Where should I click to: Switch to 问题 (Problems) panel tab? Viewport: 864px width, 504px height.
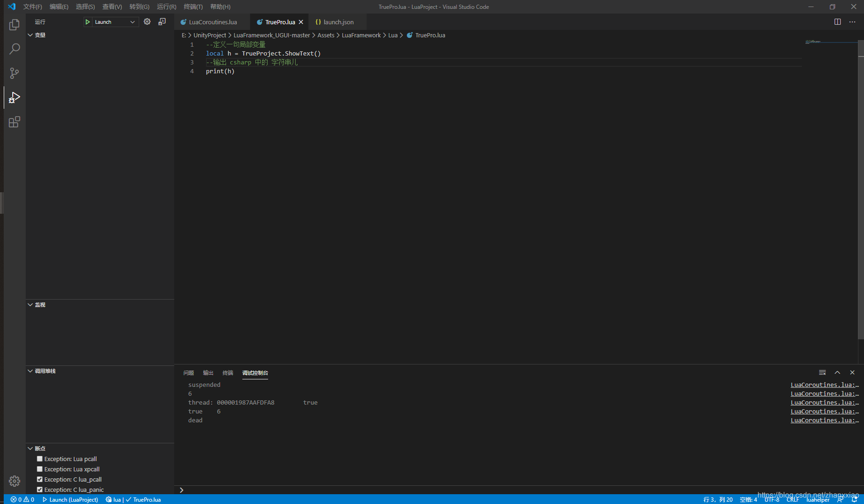tap(189, 373)
